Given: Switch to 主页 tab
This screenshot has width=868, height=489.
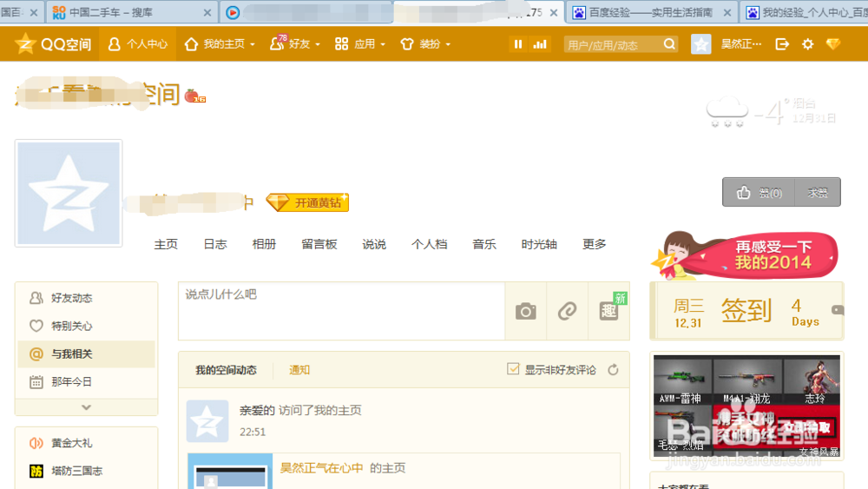Looking at the screenshot, I should coord(166,244).
